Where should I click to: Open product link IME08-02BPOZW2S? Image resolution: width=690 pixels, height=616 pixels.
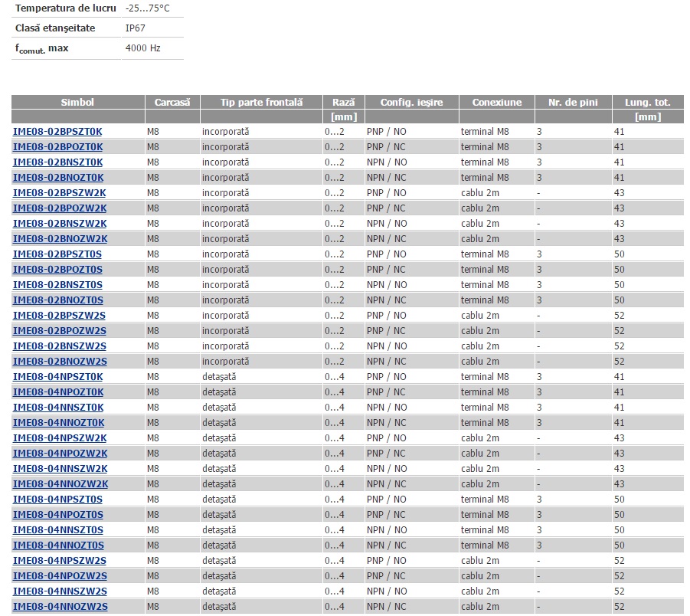[x=60, y=331]
